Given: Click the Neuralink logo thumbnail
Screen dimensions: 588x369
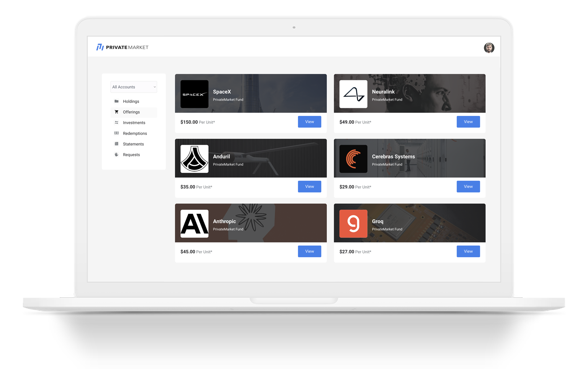Looking at the screenshot, I should point(353,94).
